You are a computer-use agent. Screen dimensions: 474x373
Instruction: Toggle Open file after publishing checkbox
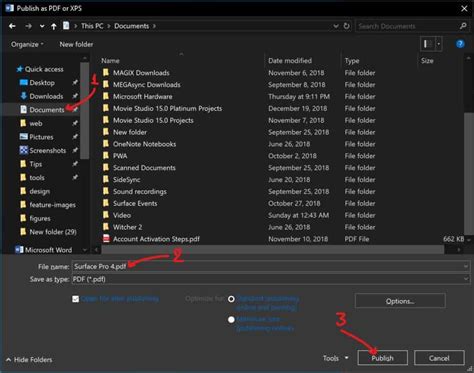[x=76, y=299]
